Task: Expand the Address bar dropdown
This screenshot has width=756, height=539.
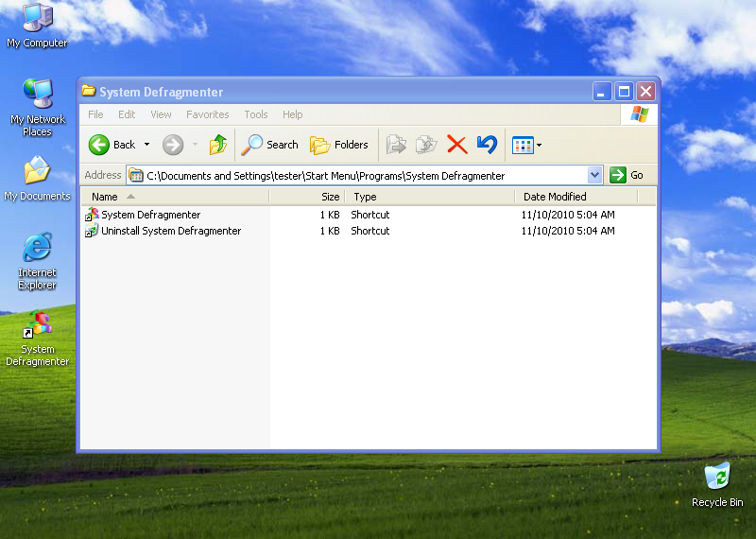Action: pyautogui.click(x=595, y=175)
